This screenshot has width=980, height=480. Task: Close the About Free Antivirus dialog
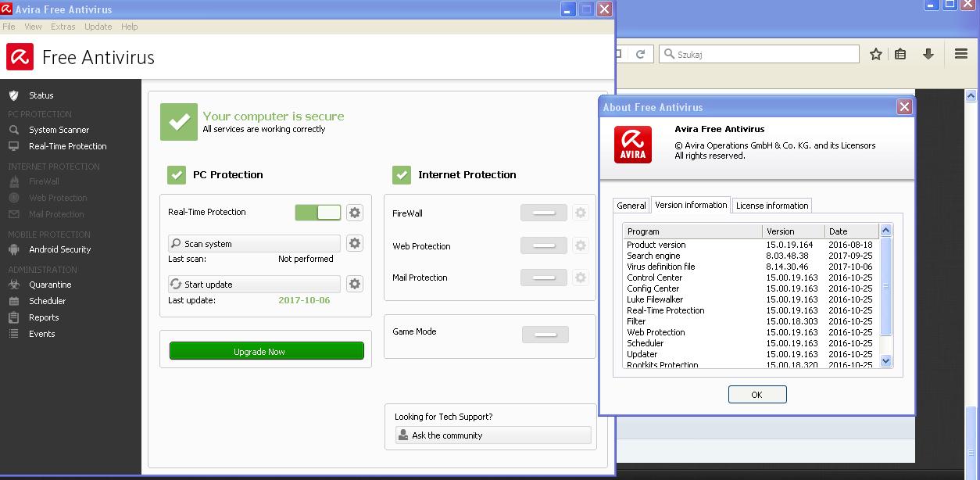tap(904, 107)
